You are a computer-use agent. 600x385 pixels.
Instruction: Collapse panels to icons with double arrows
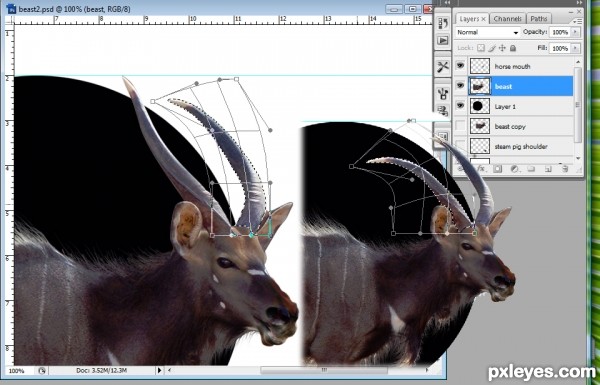tap(579, 3)
